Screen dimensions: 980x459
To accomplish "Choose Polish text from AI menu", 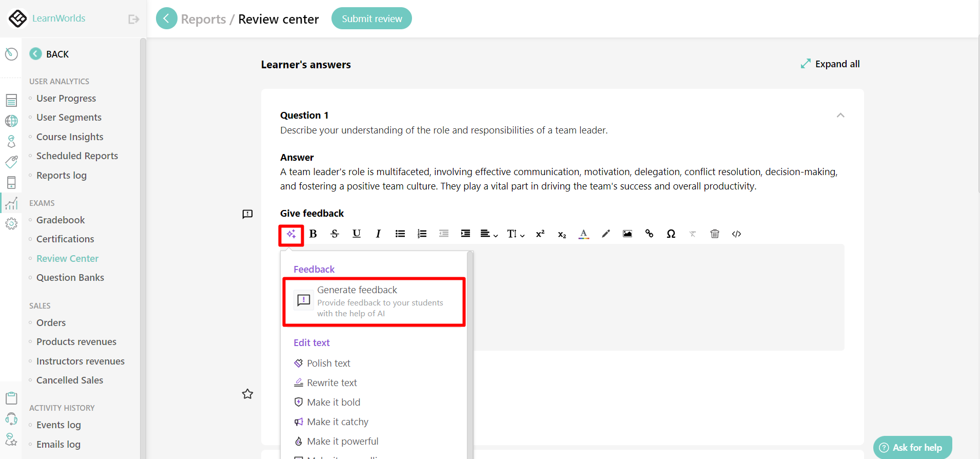I will point(328,364).
